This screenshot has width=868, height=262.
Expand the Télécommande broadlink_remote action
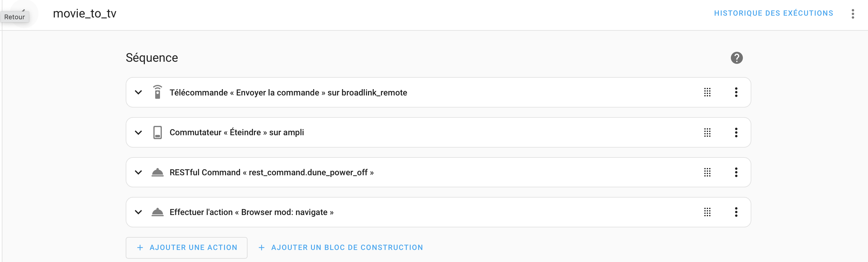click(x=138, y=92)
